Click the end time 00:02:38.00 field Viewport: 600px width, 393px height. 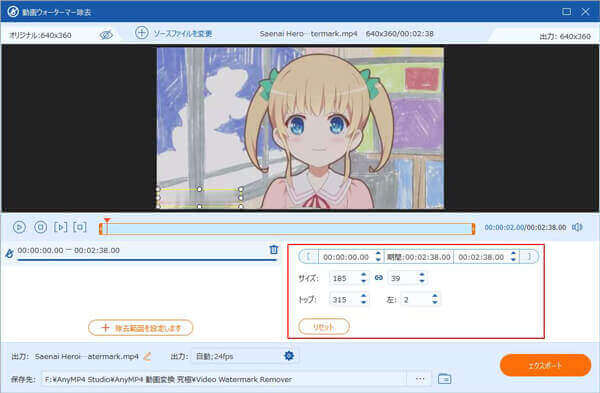click(481, 257)
